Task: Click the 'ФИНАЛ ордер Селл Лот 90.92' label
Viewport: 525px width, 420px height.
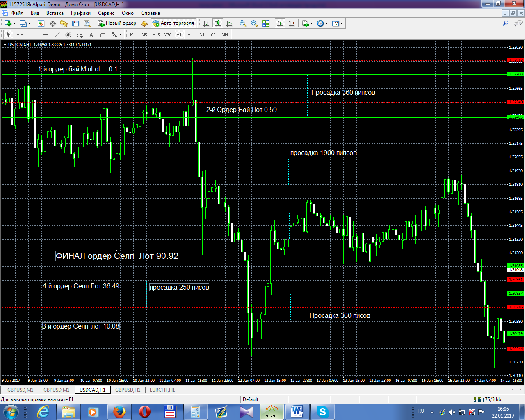Action: [x=117, y=256]
